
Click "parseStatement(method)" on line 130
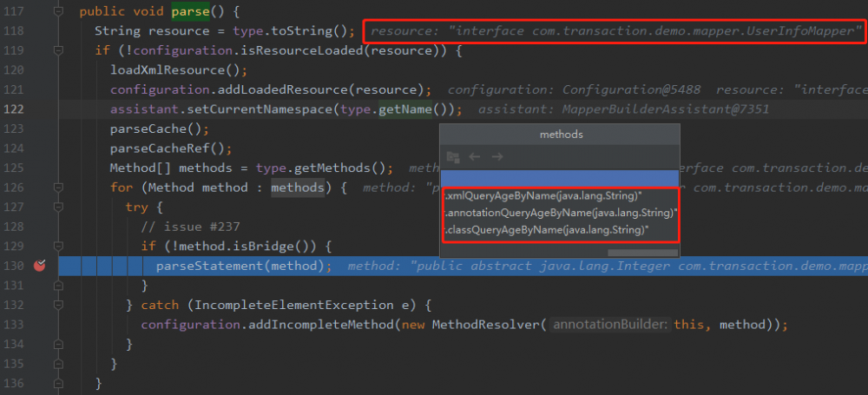240,266
